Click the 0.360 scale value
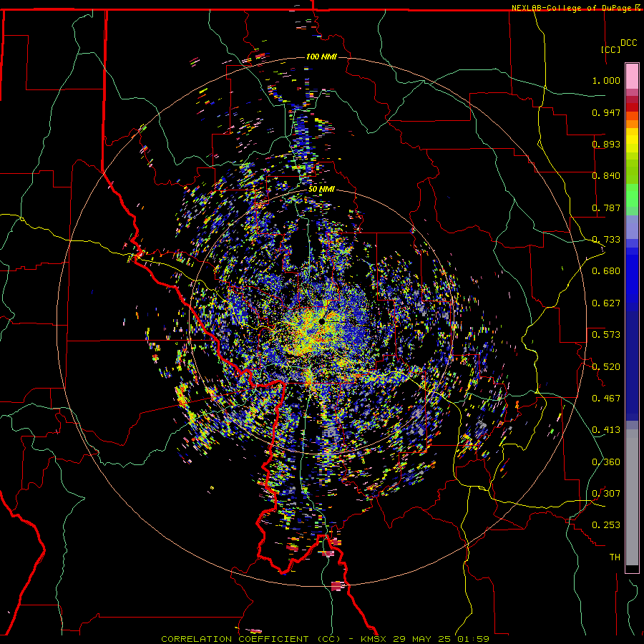Image resolution: width=644 pixels, height=644 pixels. (606, 462)
